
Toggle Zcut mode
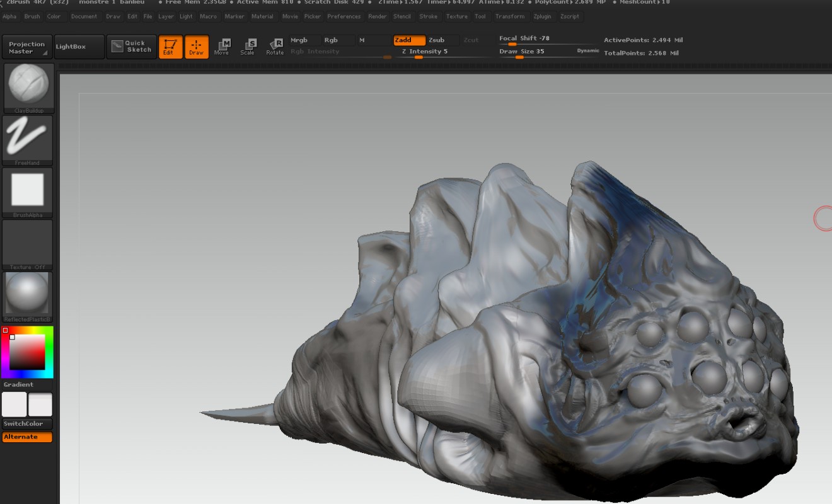pyautogui.click(x=477, y=40)
